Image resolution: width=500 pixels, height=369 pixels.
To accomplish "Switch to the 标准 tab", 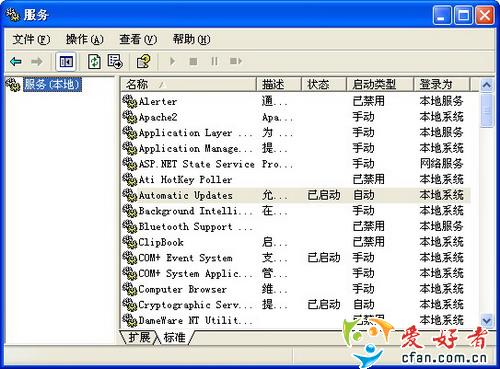I will click(174, 337).
